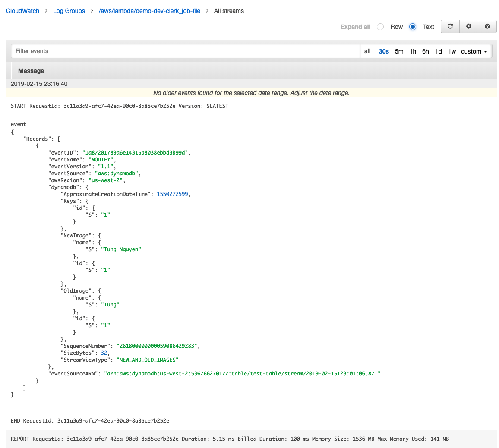The image size is (499, 448).
Task: Click the "MODIFY" eventName value
Action: coord(101,160)
